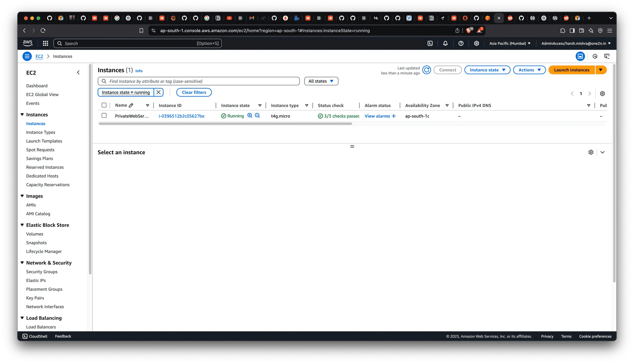This screenshot has height=364, width=634.
Task: Open the Dashboard sidebar item
Action: point(37,86)
